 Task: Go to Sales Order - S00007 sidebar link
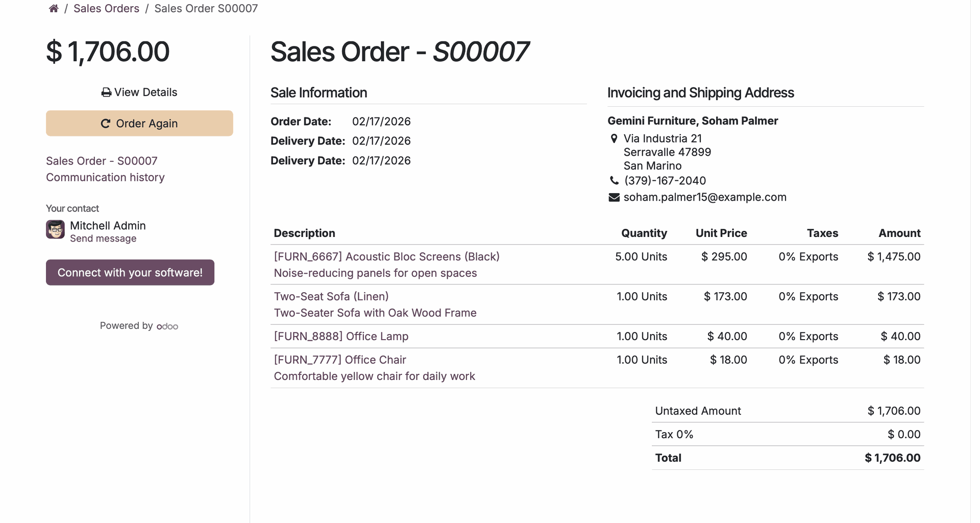[102, 161]
